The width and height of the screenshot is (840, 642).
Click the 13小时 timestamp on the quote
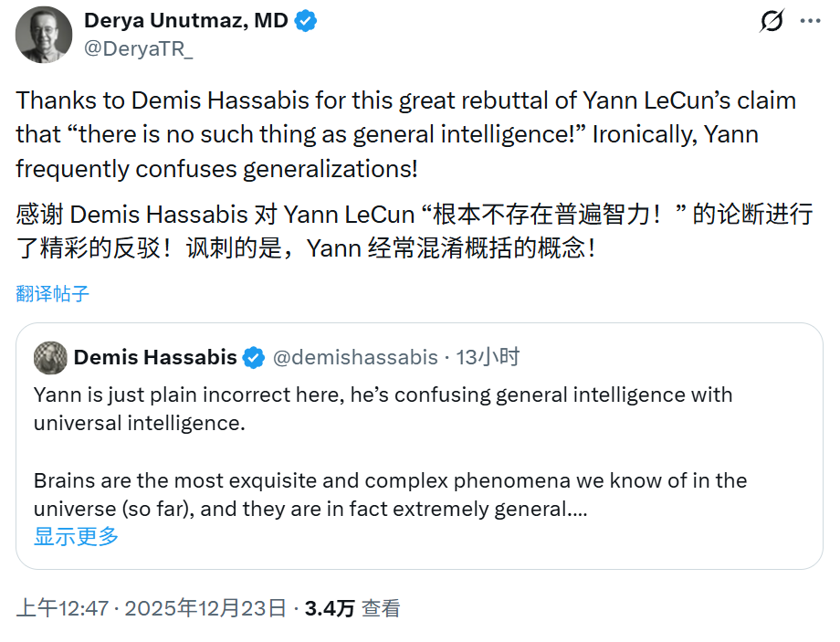(485, 357)
